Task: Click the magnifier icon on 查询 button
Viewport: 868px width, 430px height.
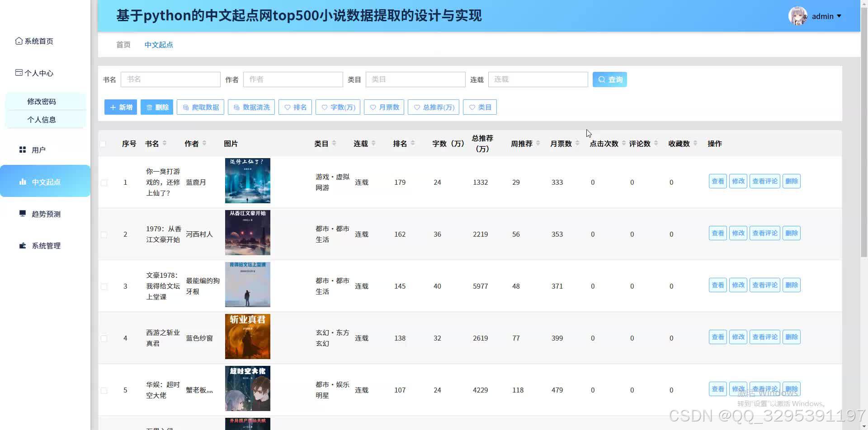Action: (x=601, y=79)
